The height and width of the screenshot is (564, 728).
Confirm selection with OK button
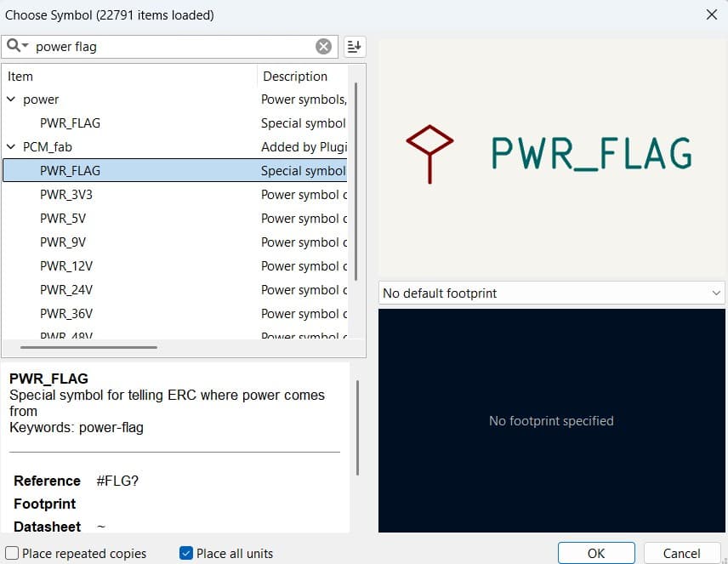pyautogui.click(x=596, y=553)
